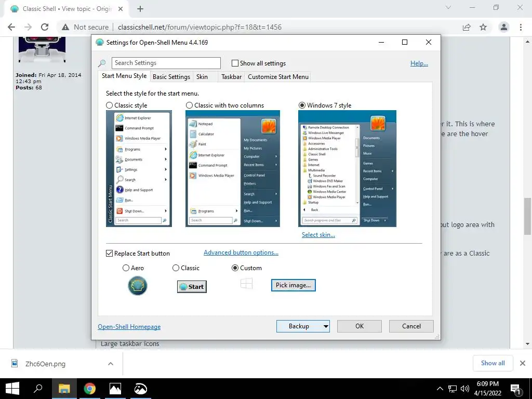
Task: Switch to the Taskbar tab
Action: point(231,77)
